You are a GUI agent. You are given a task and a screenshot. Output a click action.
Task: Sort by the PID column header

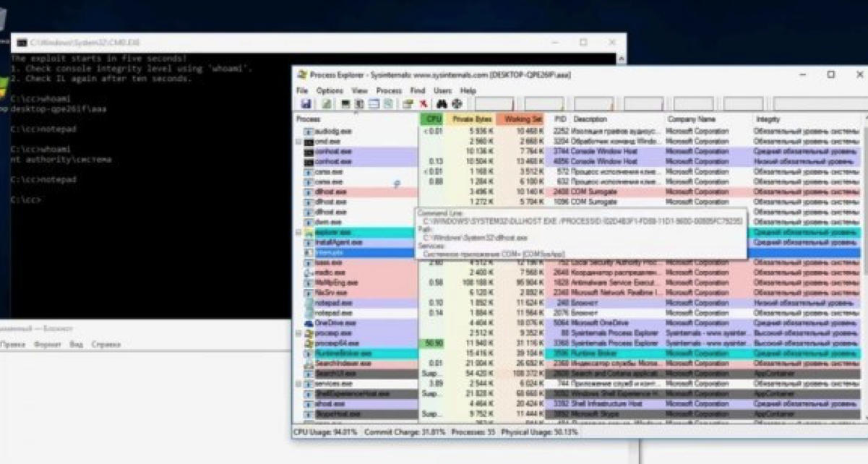[x=560, y=119]
